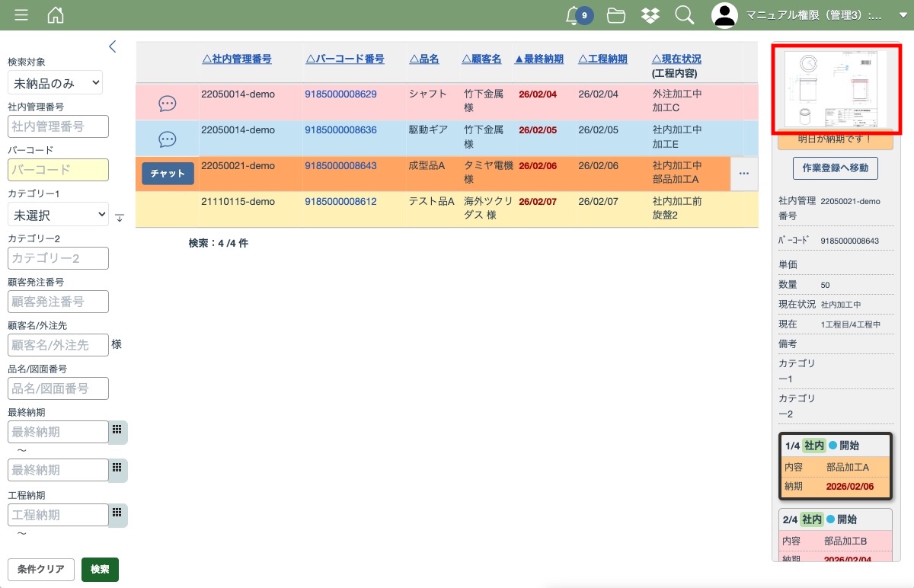Click the green 検索 button
Viewport: 914px width, 588px height.
[100, 570]
